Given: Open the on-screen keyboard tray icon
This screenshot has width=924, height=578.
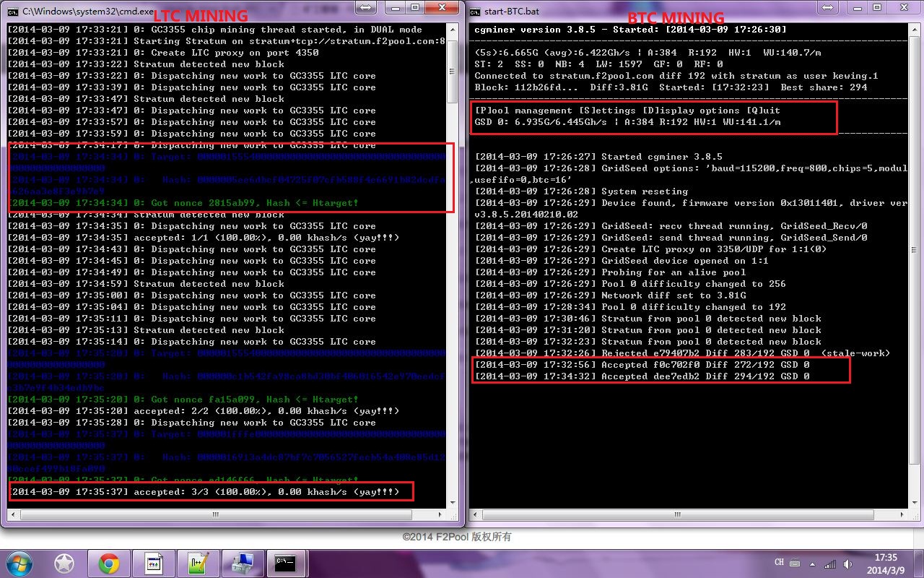Looking at the screenshot, I should pos(795,563).
